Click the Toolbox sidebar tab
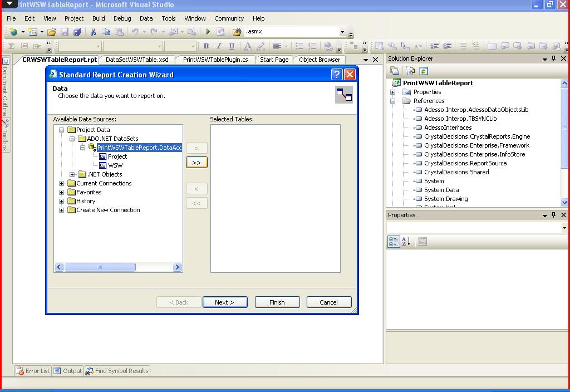The height and width of the screenshot is (392, 570). [x=5, y=135]
